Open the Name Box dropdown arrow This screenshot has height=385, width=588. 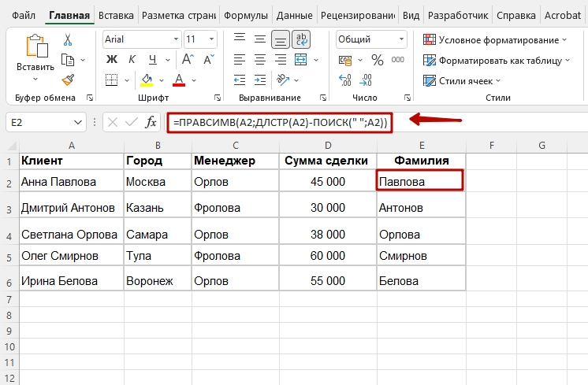point(78,122)
